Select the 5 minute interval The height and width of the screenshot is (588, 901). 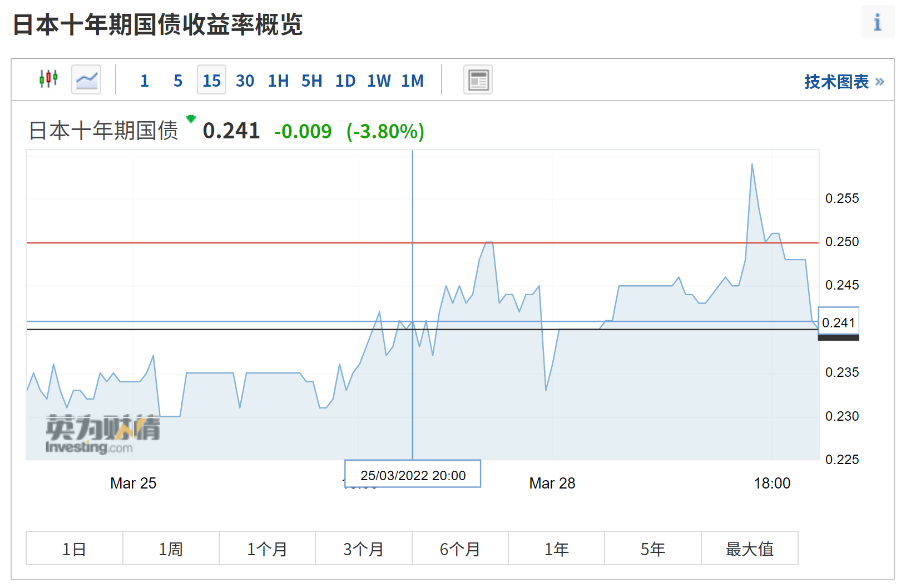178,81
